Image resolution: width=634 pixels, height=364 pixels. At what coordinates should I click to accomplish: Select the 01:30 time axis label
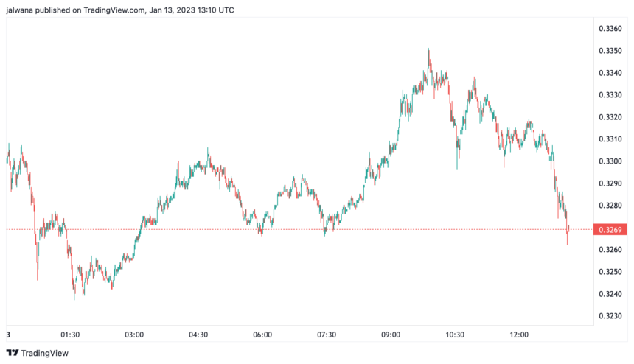point(70,335)
